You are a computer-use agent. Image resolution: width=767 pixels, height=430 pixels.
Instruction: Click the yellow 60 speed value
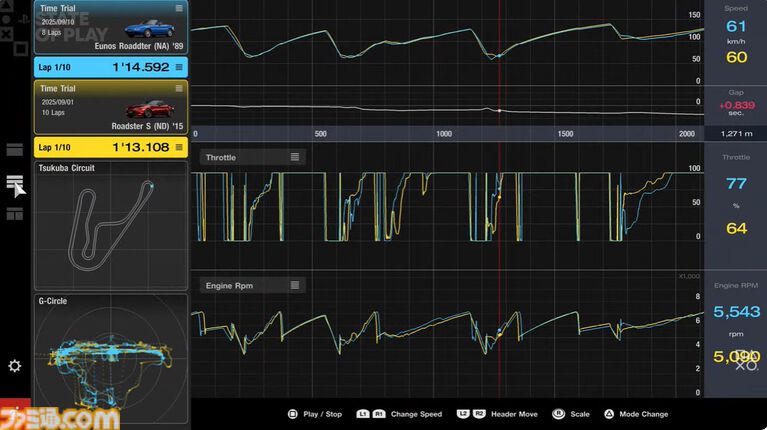[736, 57]
